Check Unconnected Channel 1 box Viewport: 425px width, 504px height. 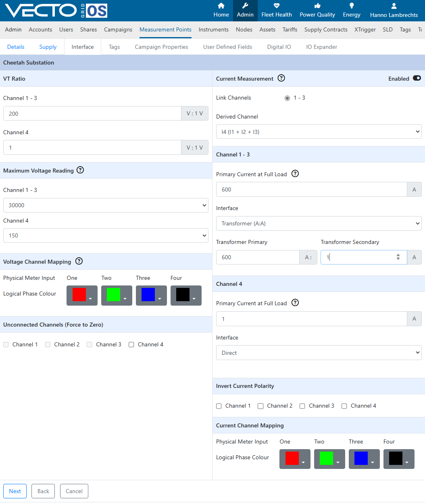coord(6,345)
